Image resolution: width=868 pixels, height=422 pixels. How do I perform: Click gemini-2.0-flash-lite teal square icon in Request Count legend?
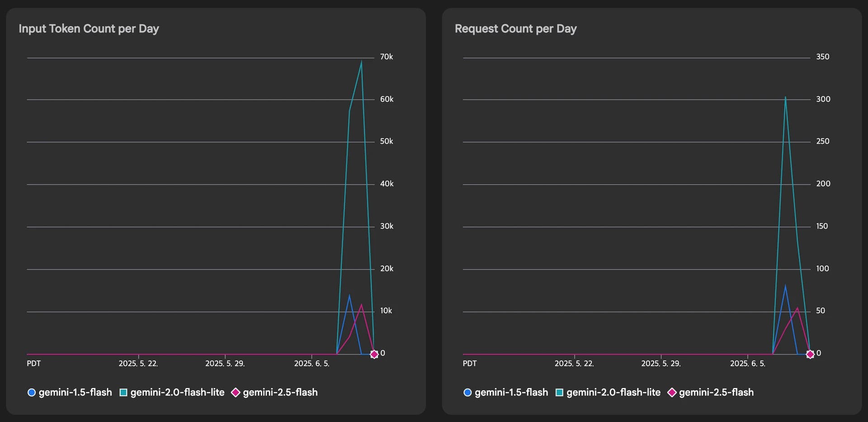pyautogui.click(x=559, y=393)
